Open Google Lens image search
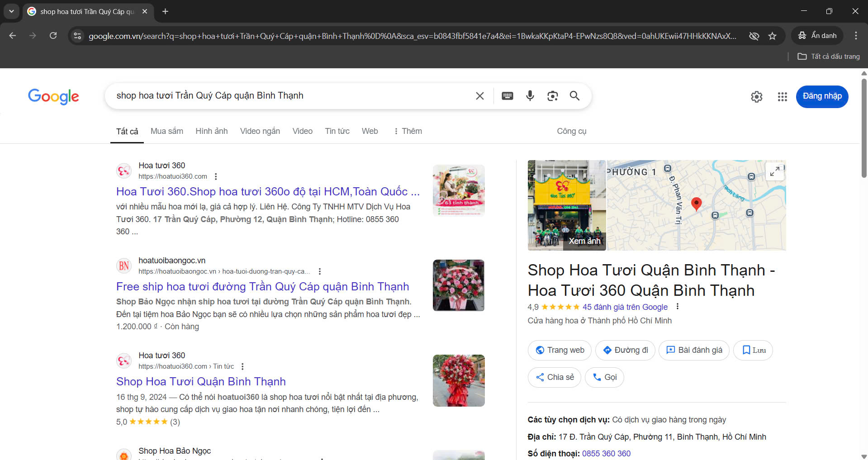The width and height of the screenshot is (868, 460). coord(552,96)
